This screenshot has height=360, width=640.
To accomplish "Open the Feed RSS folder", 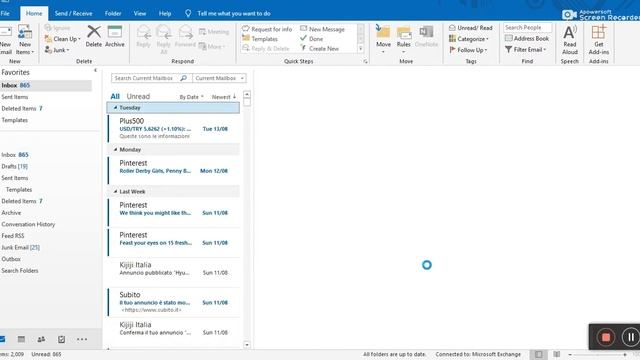I will click(x=13, y=236).
